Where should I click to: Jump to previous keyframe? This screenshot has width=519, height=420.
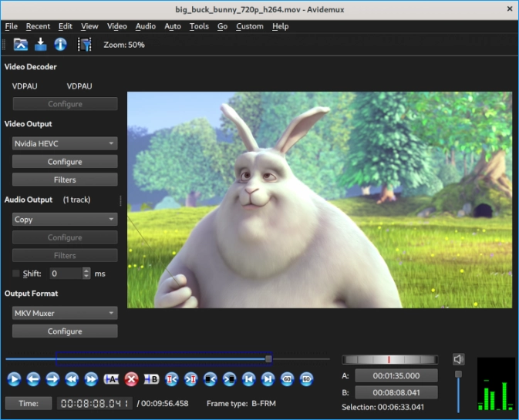click(72, 379)
